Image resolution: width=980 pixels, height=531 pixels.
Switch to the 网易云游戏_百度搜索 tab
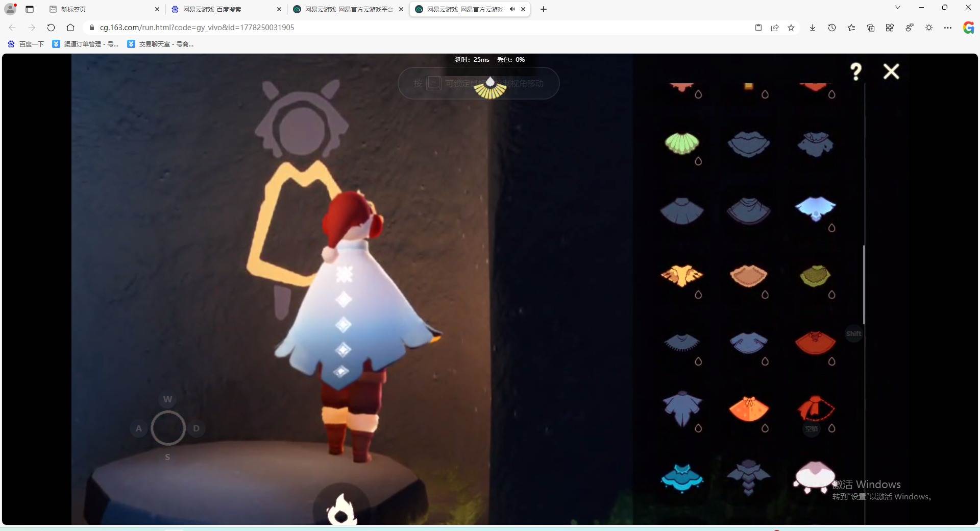(x=227, y=9)
